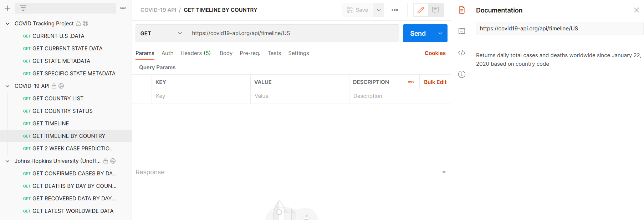Screen dimensions: 644x220
Task: Click lock icon next to COVID Tracking Project
Action: tap(78, 24)
